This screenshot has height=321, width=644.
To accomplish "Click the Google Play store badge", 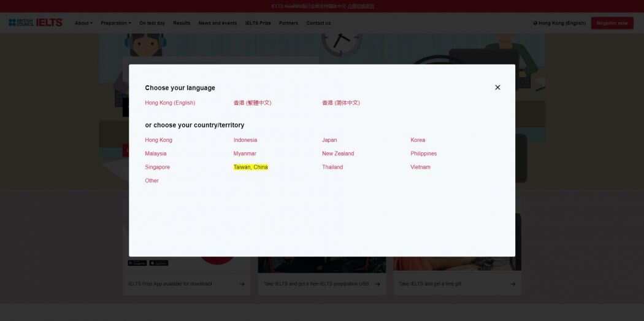I will point(137,263).
